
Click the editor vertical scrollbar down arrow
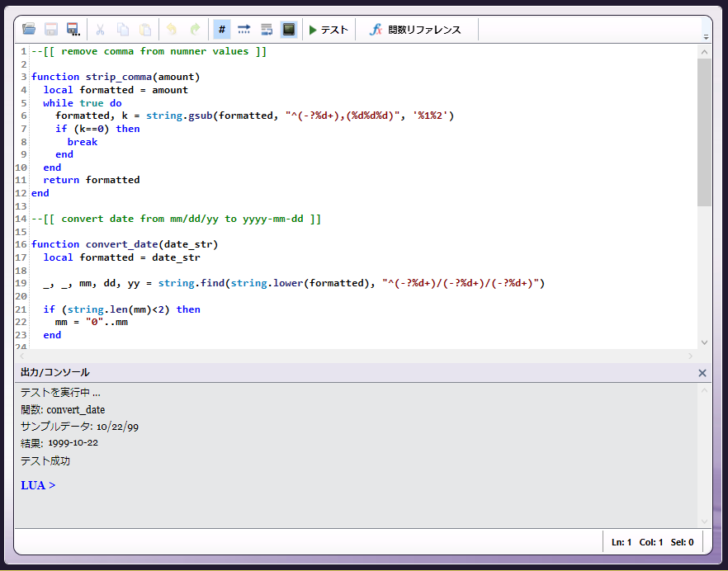[x=704, y=342]
